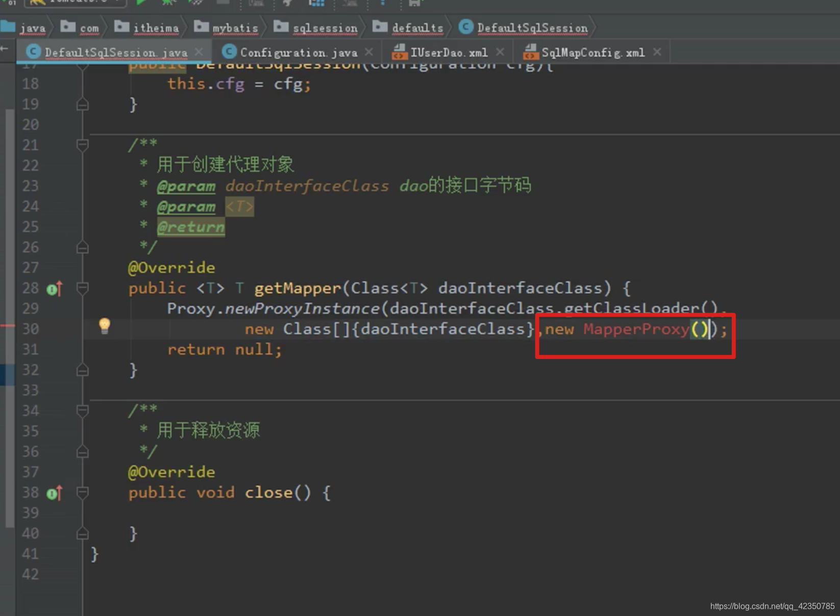Click line number 30 in the gutter
Viewport: 840px width, 616px height.
pos(30,329)
